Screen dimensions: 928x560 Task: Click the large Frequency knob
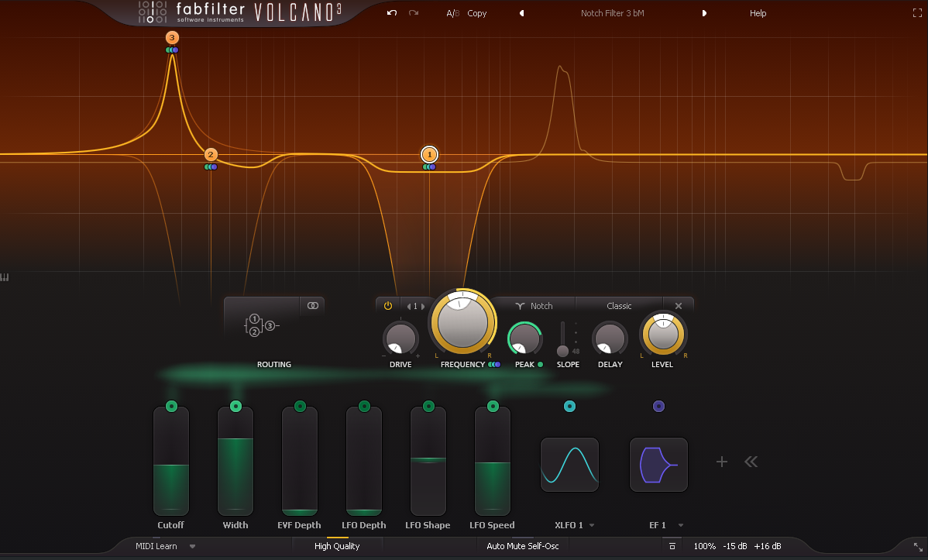click(x=462, y=323)
